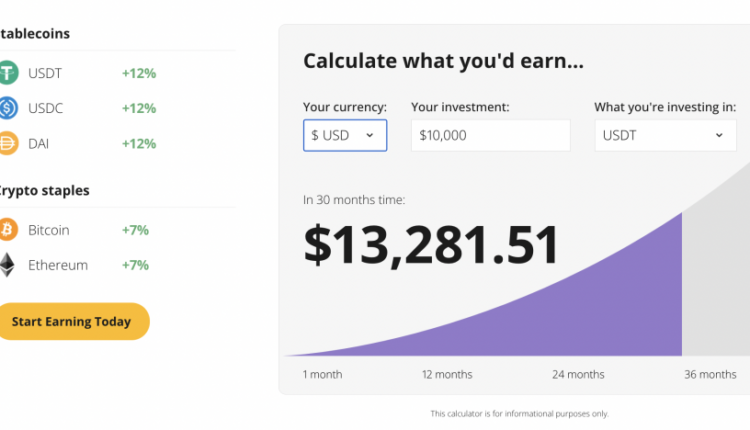This screenshot has height=430, width=750.
Task: Open the Your currency dropdown
Action: (x=344, y=135)
